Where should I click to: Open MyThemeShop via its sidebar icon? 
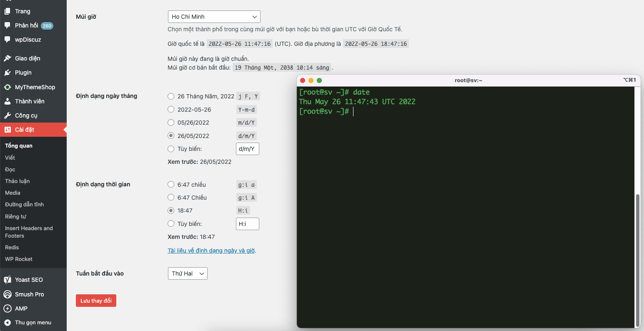pos(8,87)
